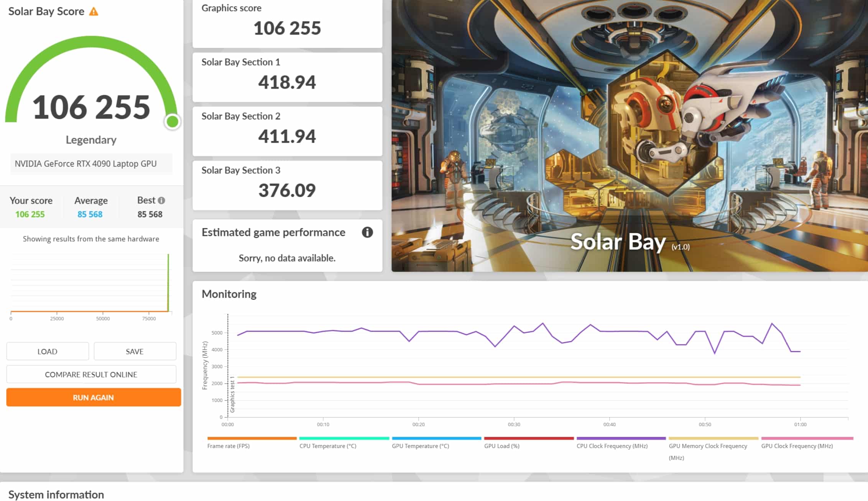868x501 pixels.
Task: Toggle GPU Memory Clock Frequency legend
Action: click(x=708, y=446)
